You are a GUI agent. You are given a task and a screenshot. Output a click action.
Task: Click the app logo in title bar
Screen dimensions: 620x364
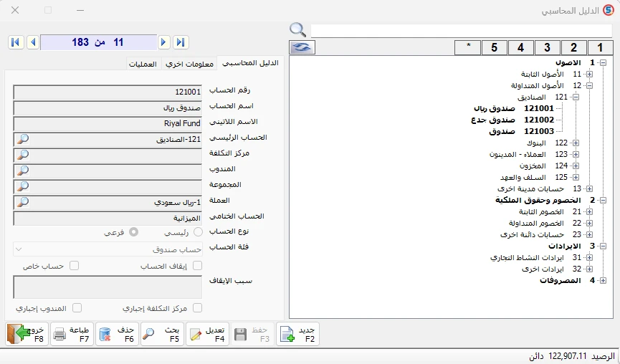click(609, 10)
